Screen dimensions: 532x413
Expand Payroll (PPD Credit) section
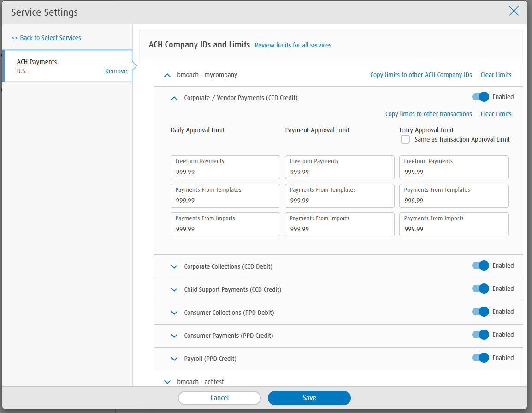(174, 359)
